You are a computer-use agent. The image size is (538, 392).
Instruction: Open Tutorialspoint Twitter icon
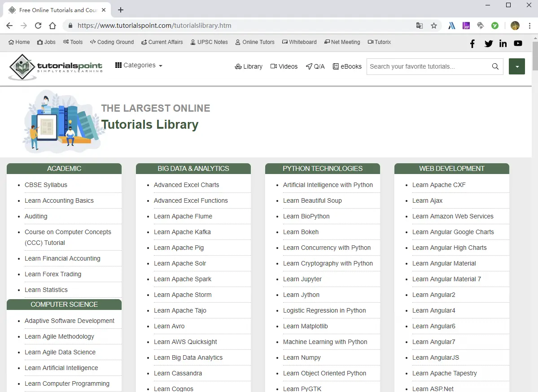[x=489, y=44]
